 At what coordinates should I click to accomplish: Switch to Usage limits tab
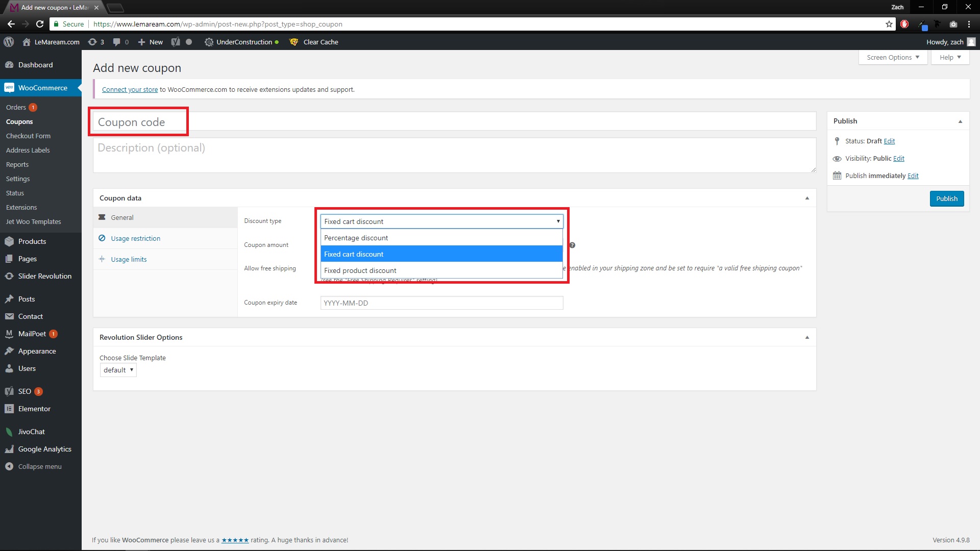[x=165, y=259]
